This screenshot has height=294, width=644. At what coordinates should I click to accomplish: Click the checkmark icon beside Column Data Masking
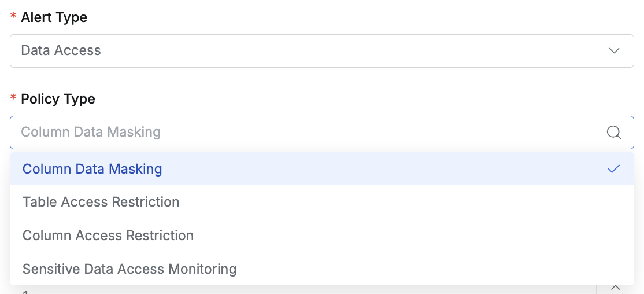[x=614, y=169]
